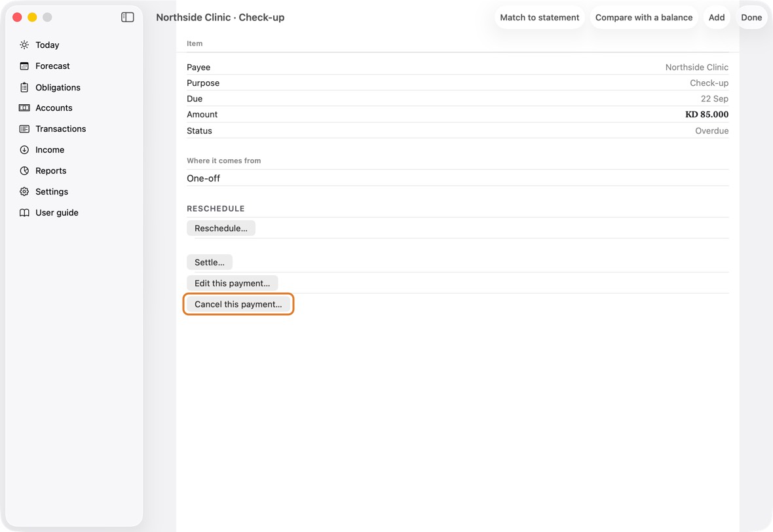This screenshot has height=532, width=773.
Task: Click the Amount row label
Action: point(202,115)
